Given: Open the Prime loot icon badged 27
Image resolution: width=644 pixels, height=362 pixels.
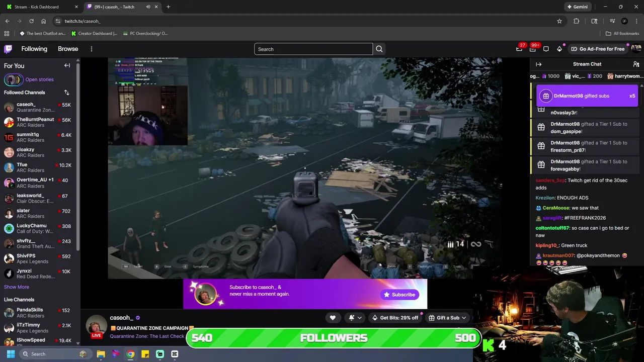Looking at the screenshot, I should (519, 49).
